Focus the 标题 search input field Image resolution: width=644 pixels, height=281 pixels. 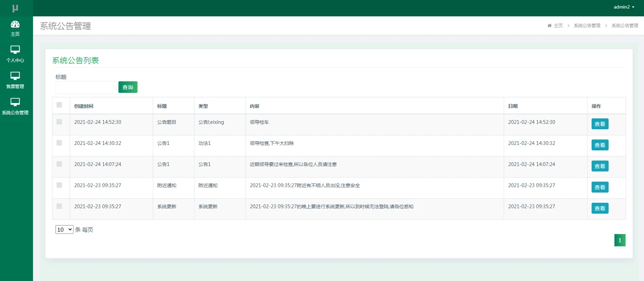click(86, 87)
